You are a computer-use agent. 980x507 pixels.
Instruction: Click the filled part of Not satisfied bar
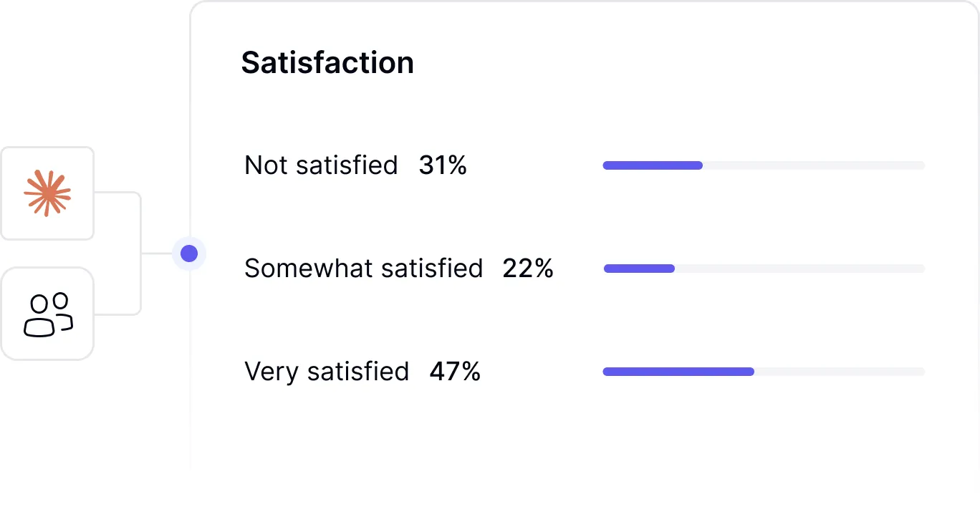tap(652, 165)
